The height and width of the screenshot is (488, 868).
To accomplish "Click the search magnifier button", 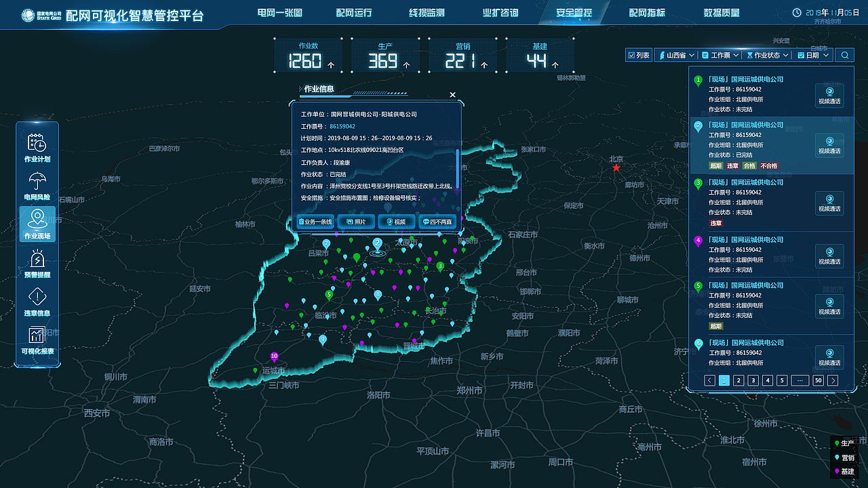I will 845,55.
